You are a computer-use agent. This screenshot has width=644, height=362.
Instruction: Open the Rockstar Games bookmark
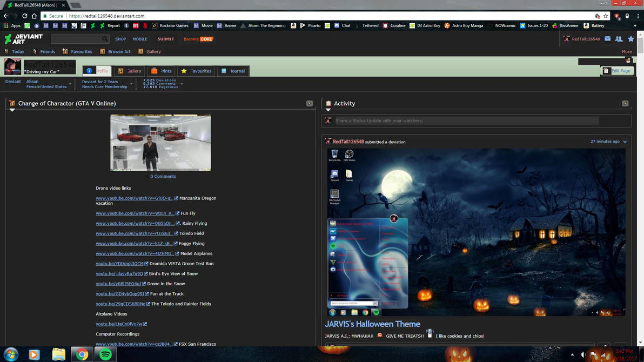170,25
